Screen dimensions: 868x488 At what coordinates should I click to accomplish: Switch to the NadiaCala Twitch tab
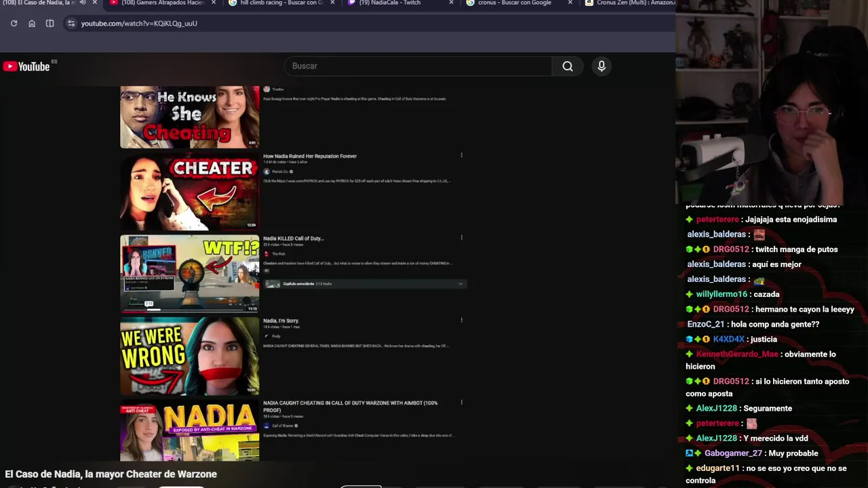(390, 3)
